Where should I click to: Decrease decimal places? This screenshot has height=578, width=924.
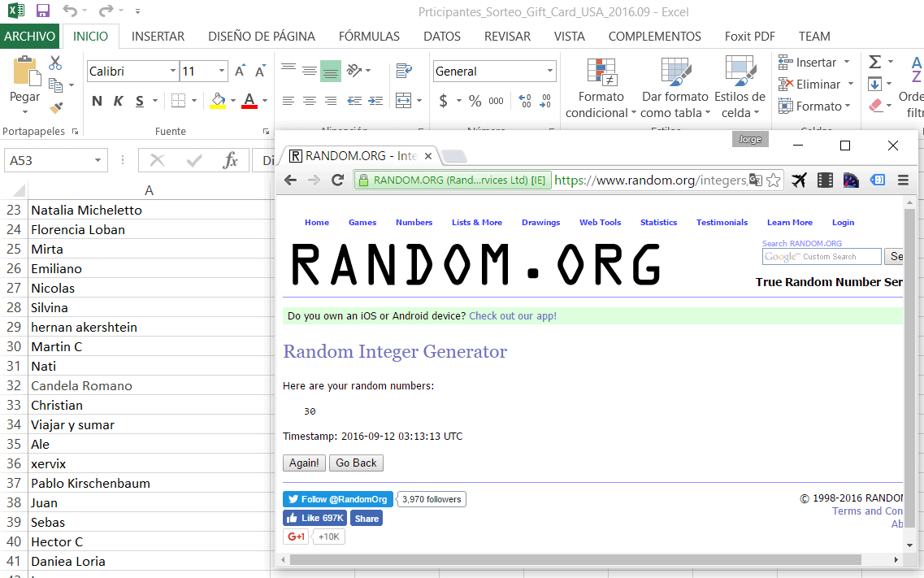pyautogui.click(x=545, y=102)
